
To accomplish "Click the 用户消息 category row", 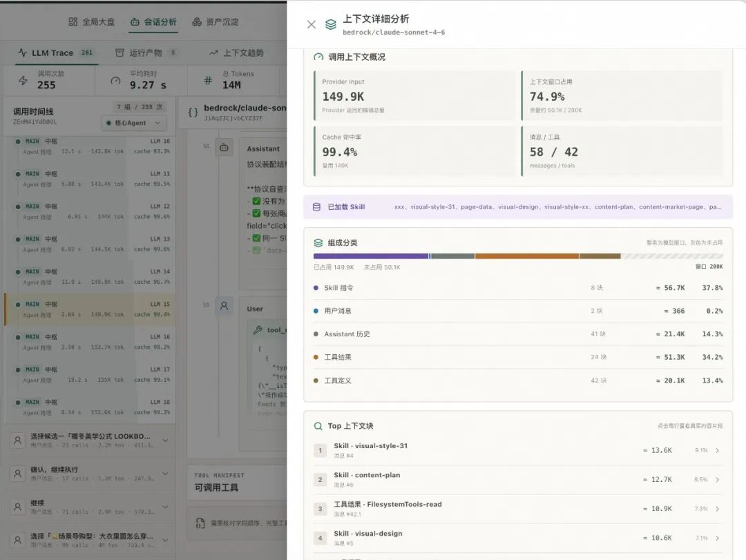I will click(x=518, y=311).
